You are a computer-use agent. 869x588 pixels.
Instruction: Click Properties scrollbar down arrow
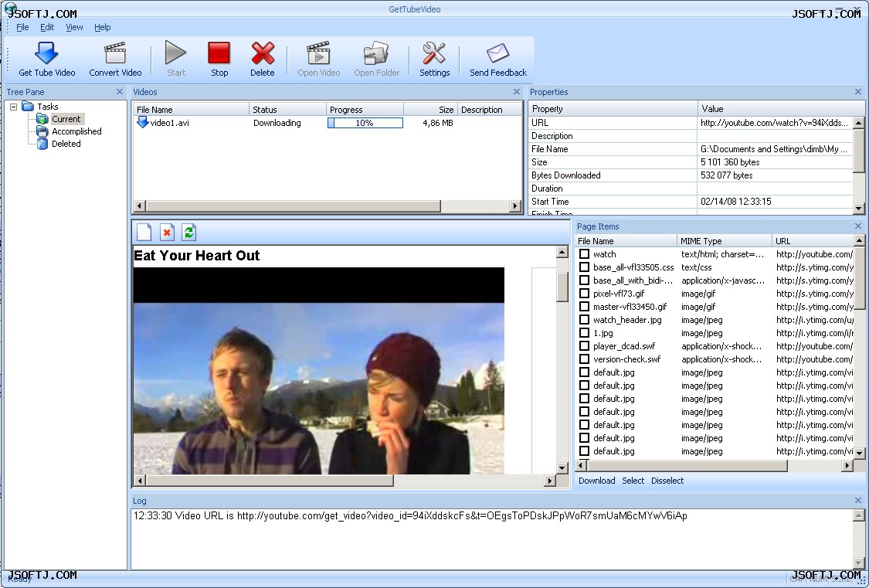pos(858,209)
